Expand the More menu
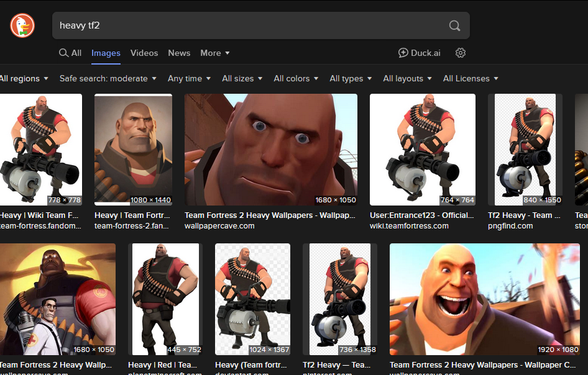This screenshot has width=588, height=375. [x=215, y=53]
